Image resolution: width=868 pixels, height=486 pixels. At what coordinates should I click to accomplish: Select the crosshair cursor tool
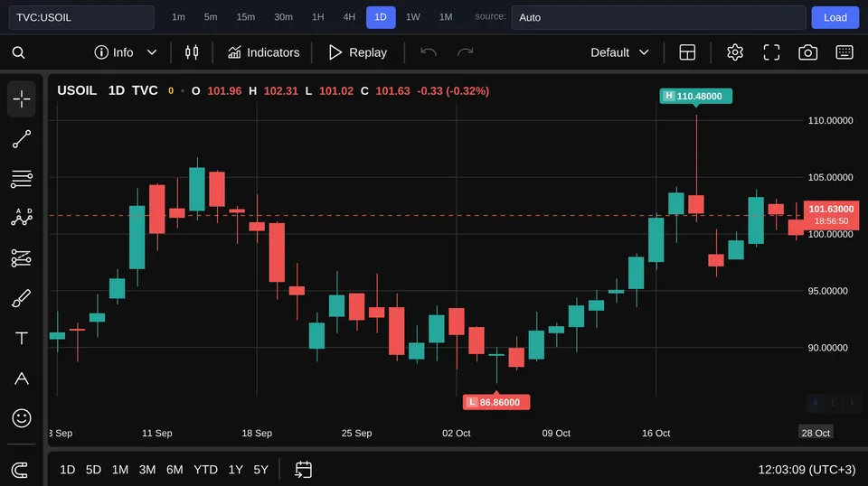22,99
